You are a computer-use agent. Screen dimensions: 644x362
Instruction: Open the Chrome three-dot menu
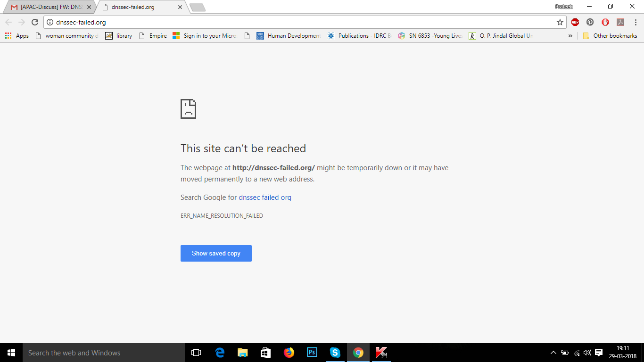point(636,22)
